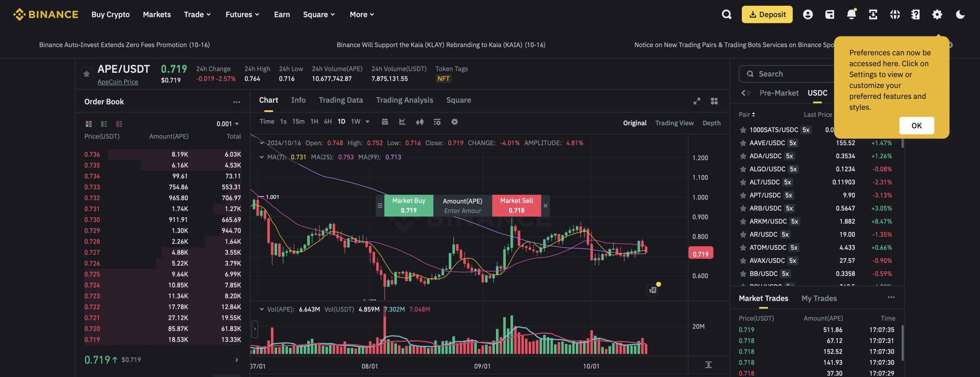980x377 pixels.
Task: Open the chart date picker calendar icon
Action: tap(385, 122)
